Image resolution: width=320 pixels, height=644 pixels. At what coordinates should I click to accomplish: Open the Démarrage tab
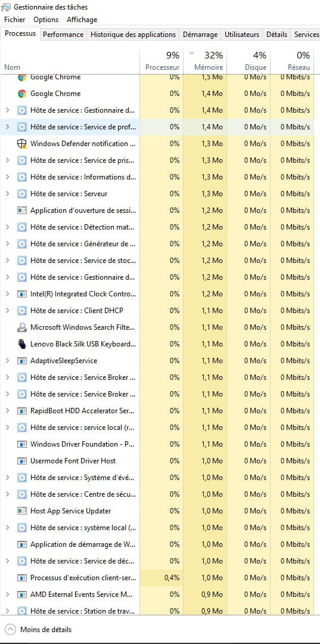click(200, 35)
